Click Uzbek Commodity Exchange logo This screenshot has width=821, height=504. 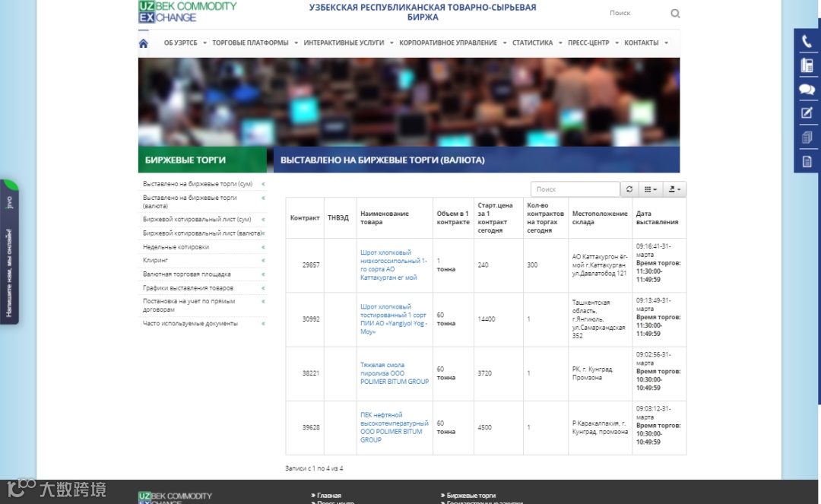188,11
